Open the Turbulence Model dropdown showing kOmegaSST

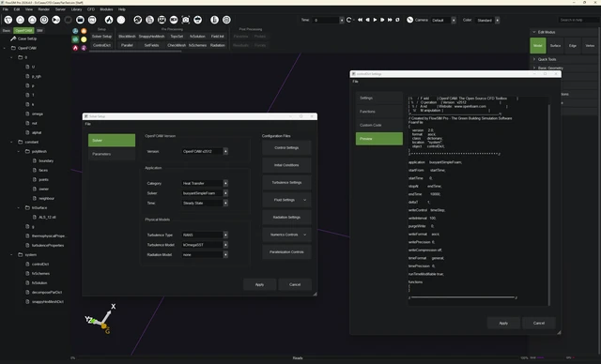click(225, 245)
